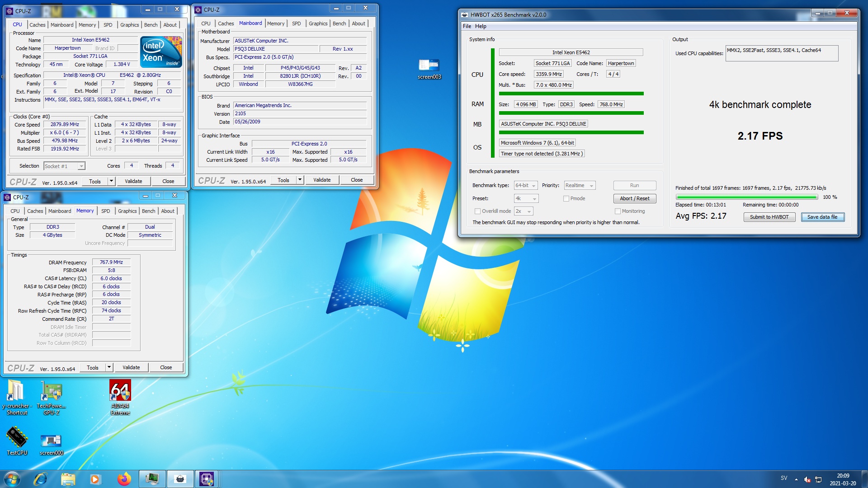Select TestCPU desktop icon
The width and height of the screenshot is (868, 488).
[x=17, y=441]
